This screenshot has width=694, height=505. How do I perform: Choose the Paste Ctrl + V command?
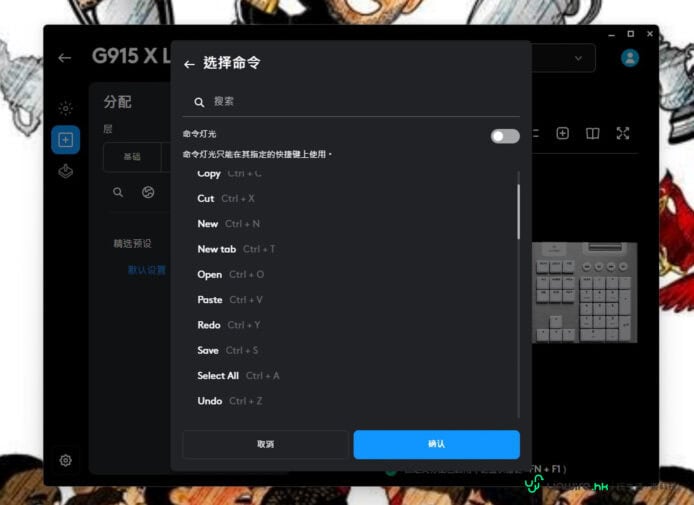[230, 300]
